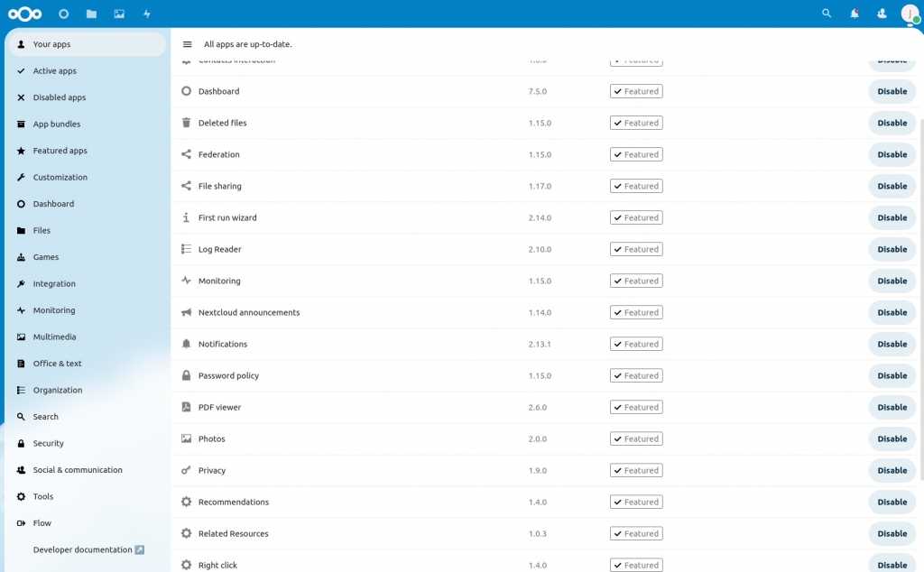Open the user avatar menu
Viewport: 924px width, 572px height.
(x=910, y=14)
